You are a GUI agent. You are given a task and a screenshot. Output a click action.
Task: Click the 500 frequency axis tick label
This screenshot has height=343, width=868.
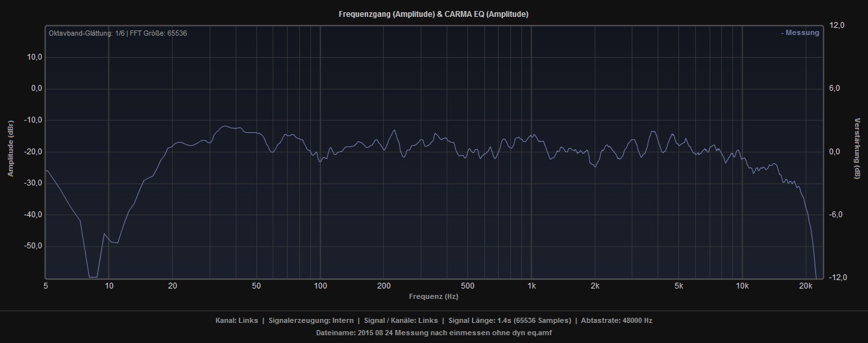pos(467,286)
